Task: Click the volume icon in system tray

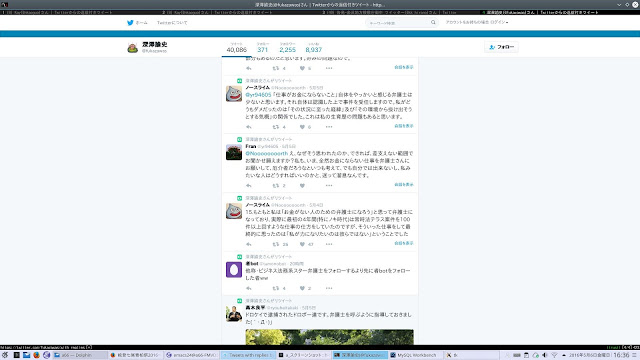Action: [544, 355]
